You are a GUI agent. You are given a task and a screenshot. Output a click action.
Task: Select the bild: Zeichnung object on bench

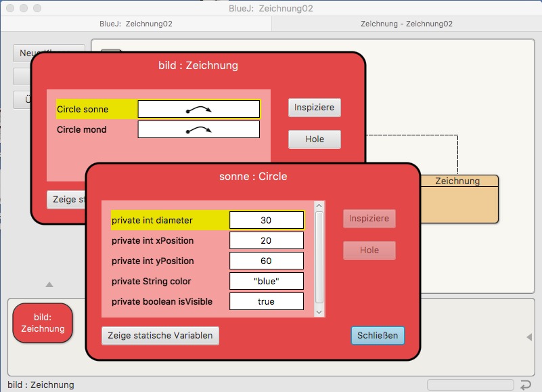(x=42, y=323)
